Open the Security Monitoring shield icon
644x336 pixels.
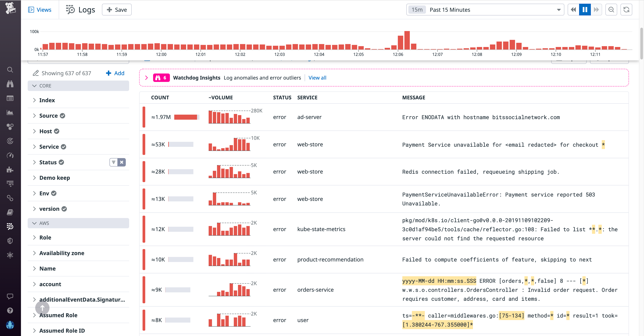pos(10,241)
